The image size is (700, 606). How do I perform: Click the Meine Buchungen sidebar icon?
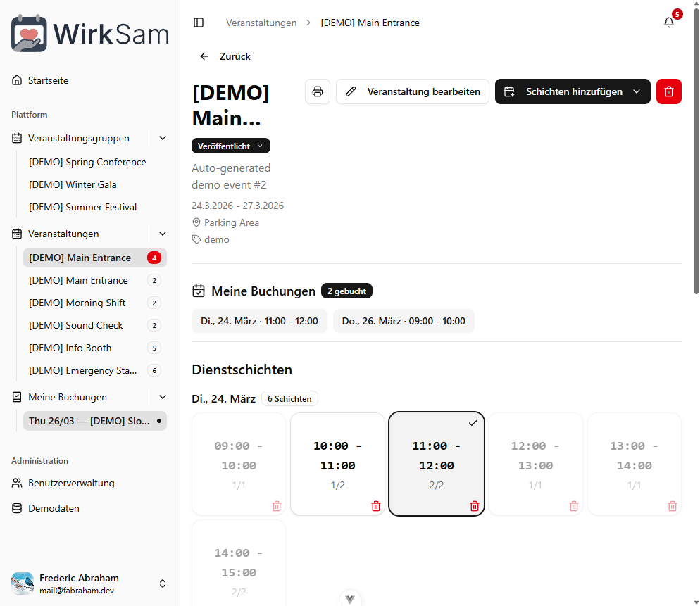17,397
